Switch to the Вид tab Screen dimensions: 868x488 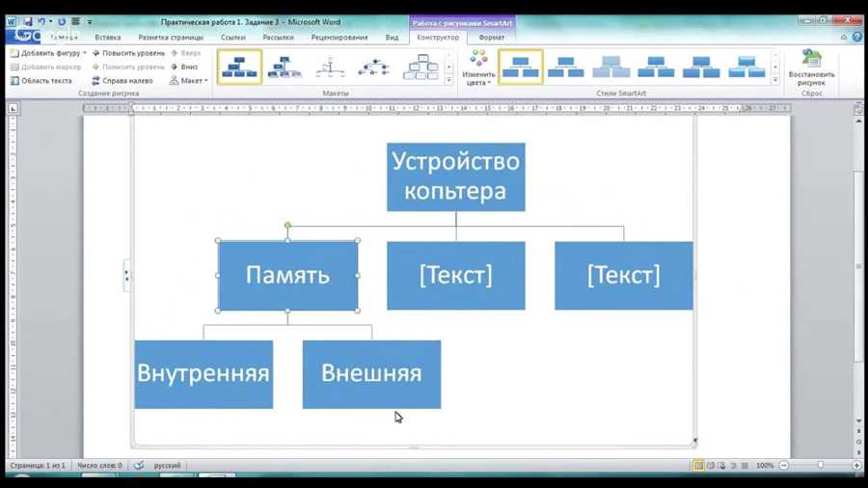point(392,38)
